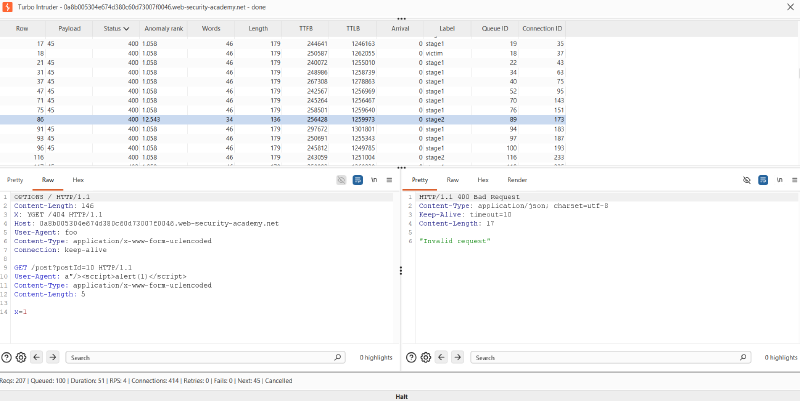Click in the request Search field
The width and height of the screenshot is (800, 401).
pos(204,358)
